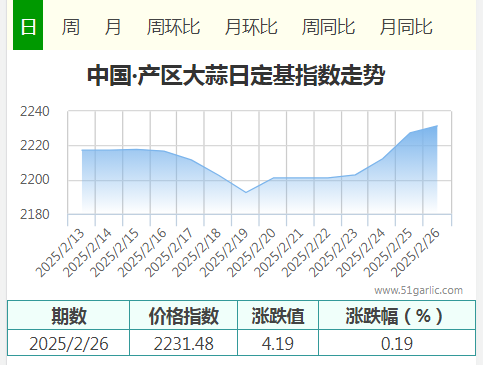This screenshot has width=483, height=365.
Task: Select the 2231.48 price index cell
Action: (x=184, y=343)
